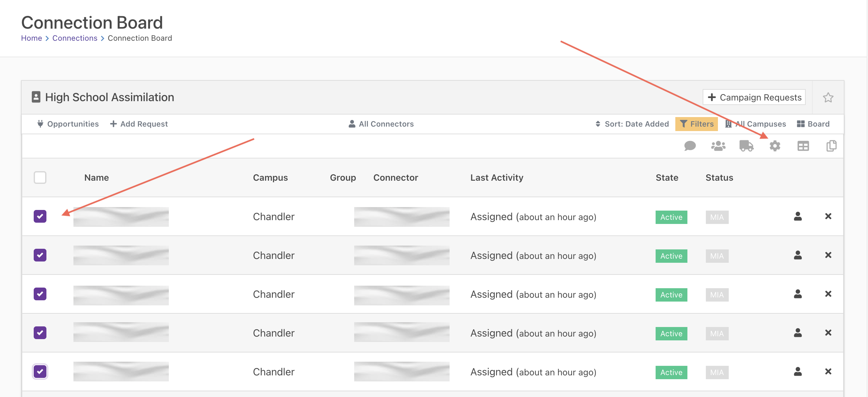Go to Home breadcrumb link
The width and height of the screenshot is (868, 397).
point(31,38)
